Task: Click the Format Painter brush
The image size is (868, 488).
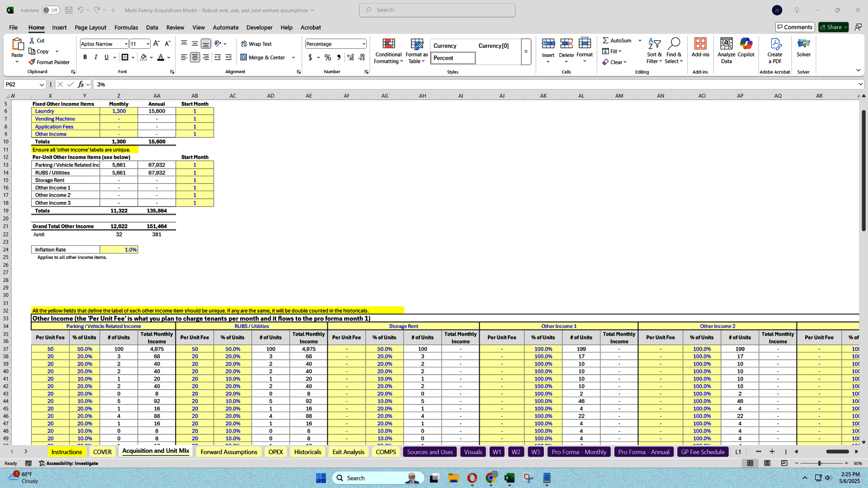Action: click(x=32, y=62)
